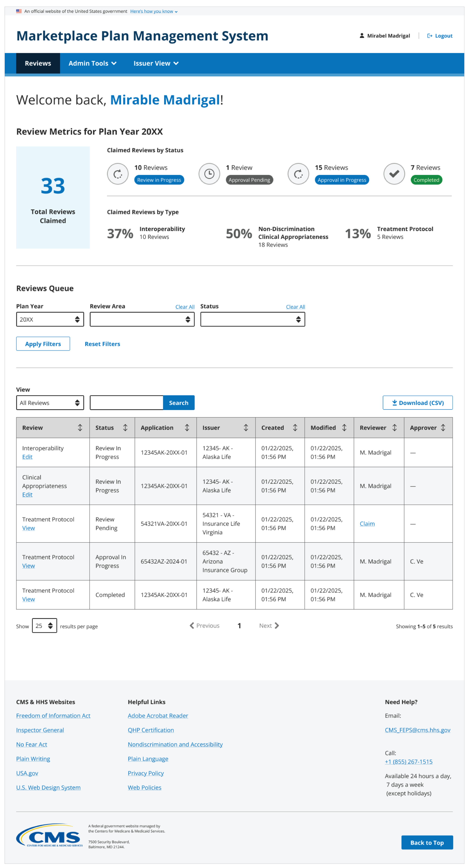Click the Apply Filters button

tap(43, 344)
